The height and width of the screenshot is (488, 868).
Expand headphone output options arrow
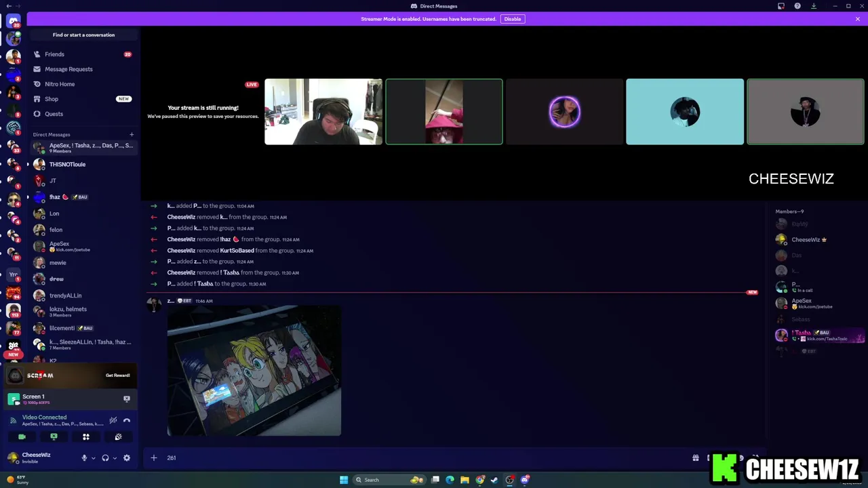[115, 458]
